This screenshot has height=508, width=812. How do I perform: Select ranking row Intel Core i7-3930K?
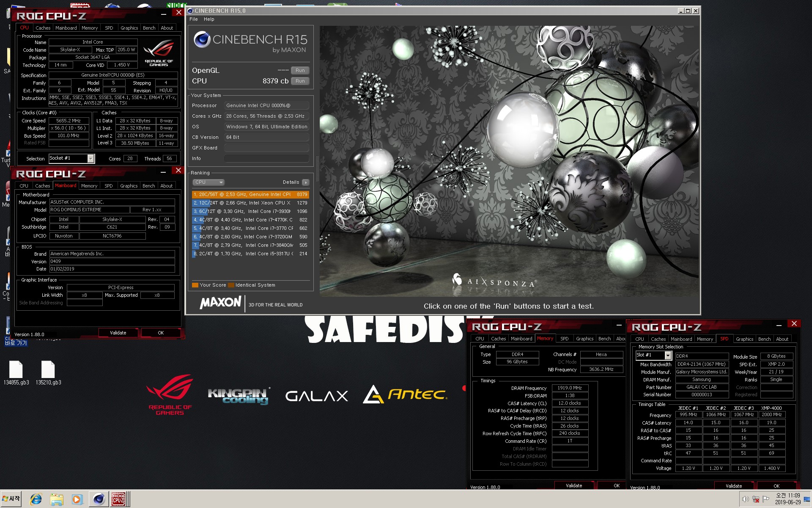tap(250, 211)
